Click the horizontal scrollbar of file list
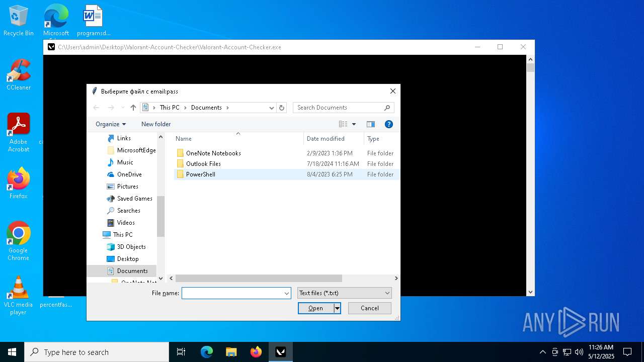 [259, 278]
